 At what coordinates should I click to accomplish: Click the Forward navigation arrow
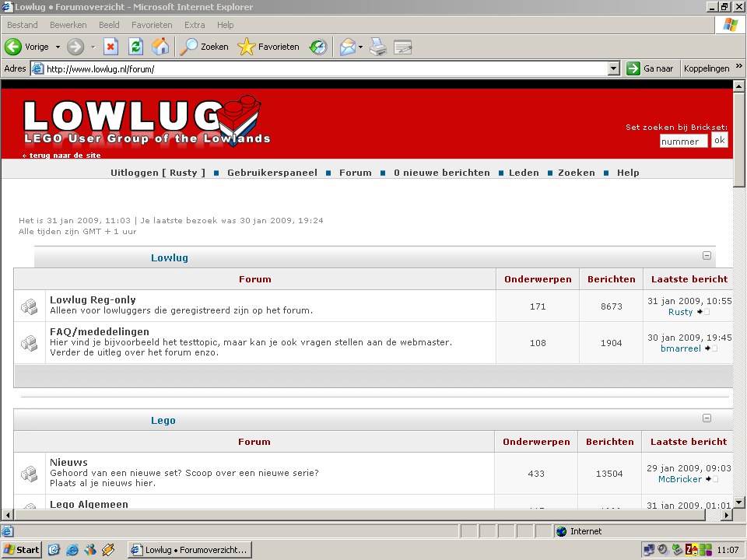pos(75,47)
